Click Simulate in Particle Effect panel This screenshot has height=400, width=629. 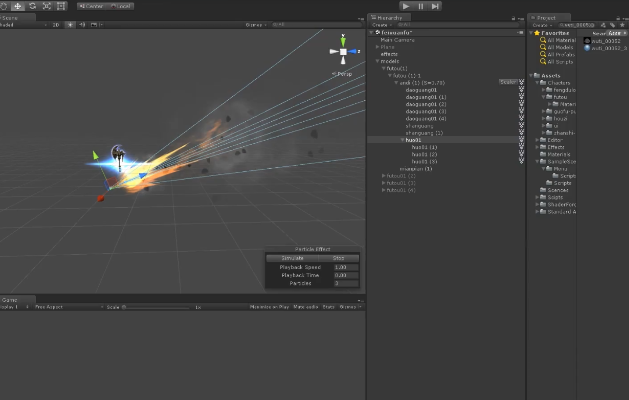292,258
